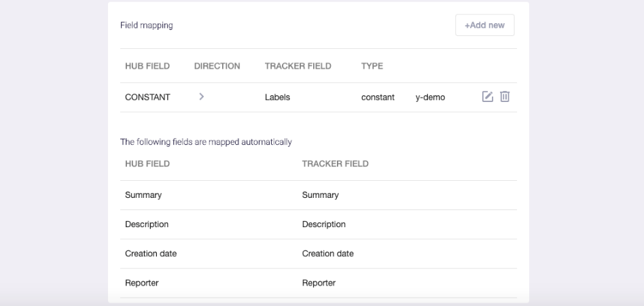
Task: Click the Field mapping section title
Action: (147, 25)
